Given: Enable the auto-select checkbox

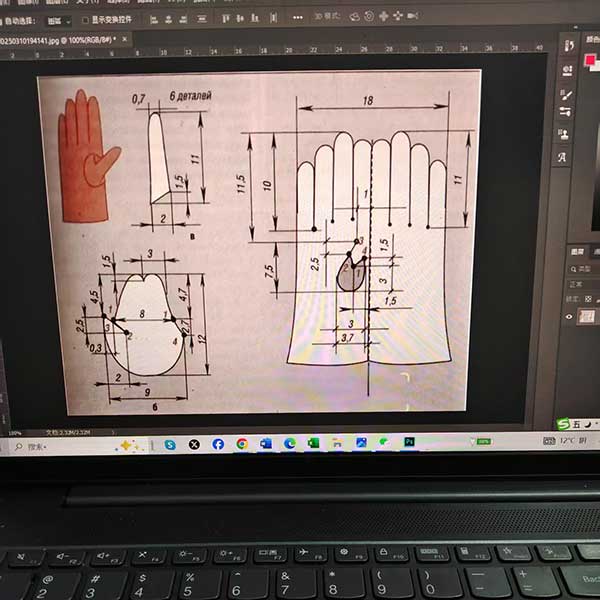Looking at the screenshot, I should click(x=4, y=18).
